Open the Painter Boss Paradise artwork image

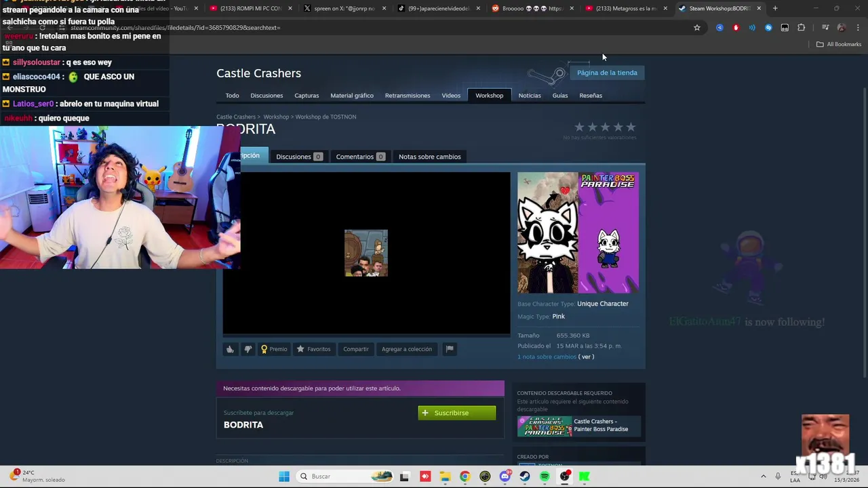(578, 232)
